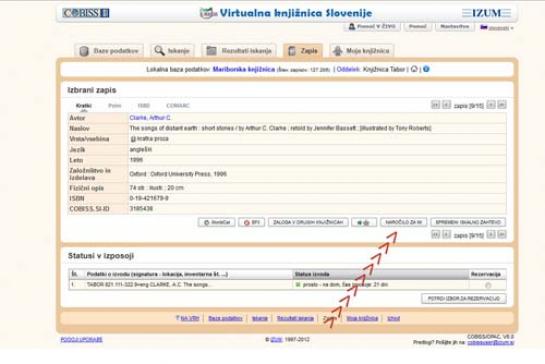Click the Naročilo za MI button
Viewport: 545px width, 364px height.
(x=404, y=223)
